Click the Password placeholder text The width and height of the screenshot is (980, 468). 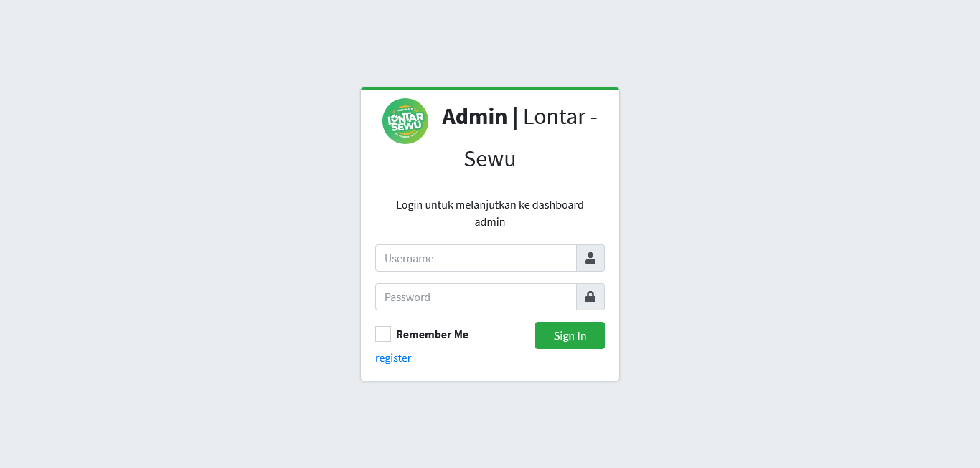(407, 297)
